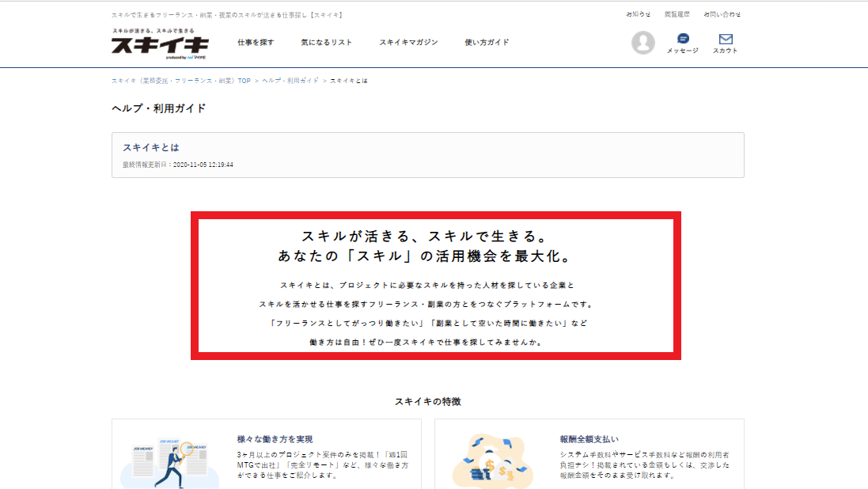Open the 閲覧履歴 link

click(677, 14)
